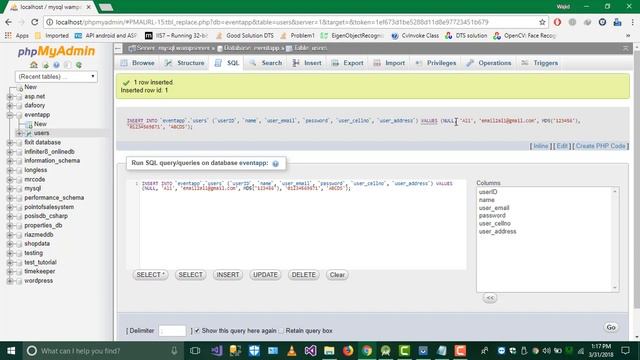Click the phpMyAdmin home icon
The height and width of the screenshot is (360, 640).
(x=34, y=65)
